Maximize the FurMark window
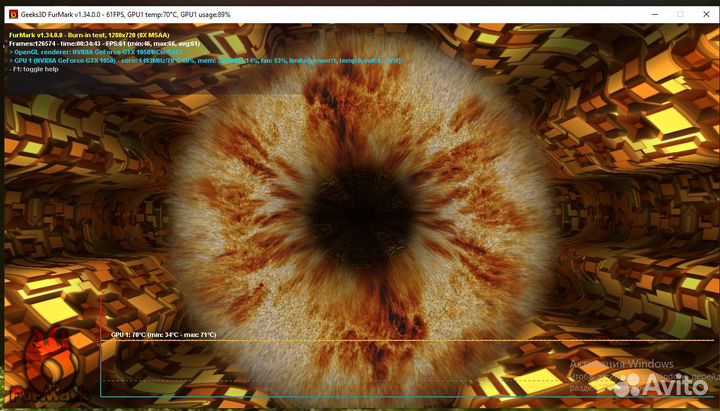The width and height of the screenshot is (720, 411). point(679,14)
